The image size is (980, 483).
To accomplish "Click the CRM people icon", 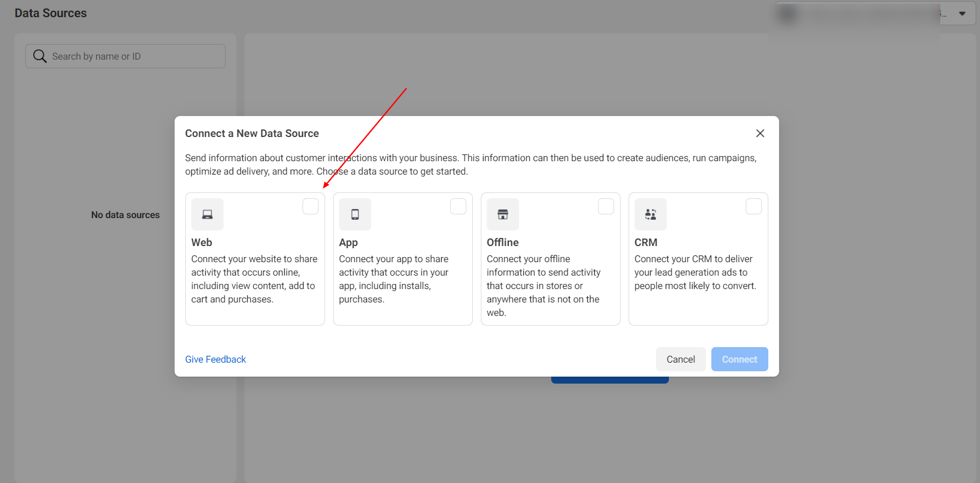I will 651,214.
